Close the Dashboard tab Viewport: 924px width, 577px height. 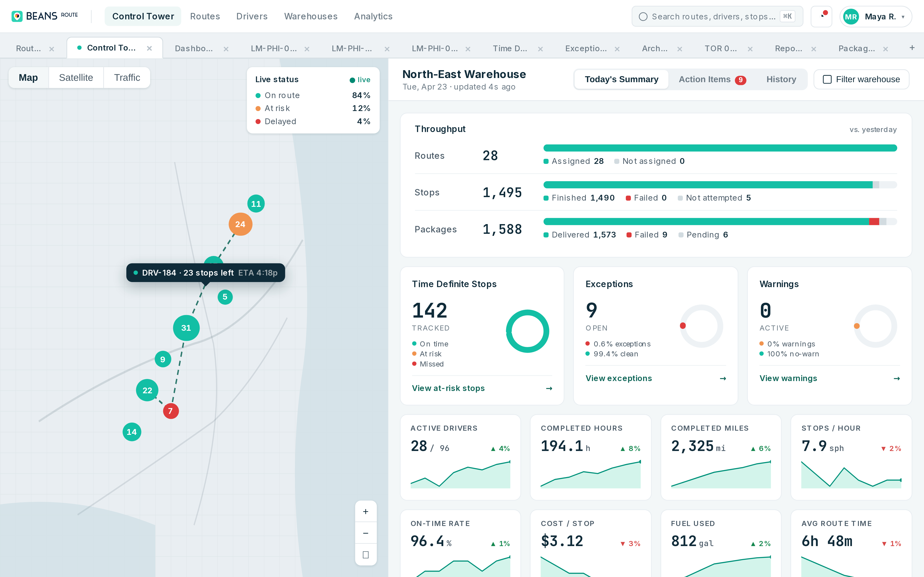pos(226,49)
